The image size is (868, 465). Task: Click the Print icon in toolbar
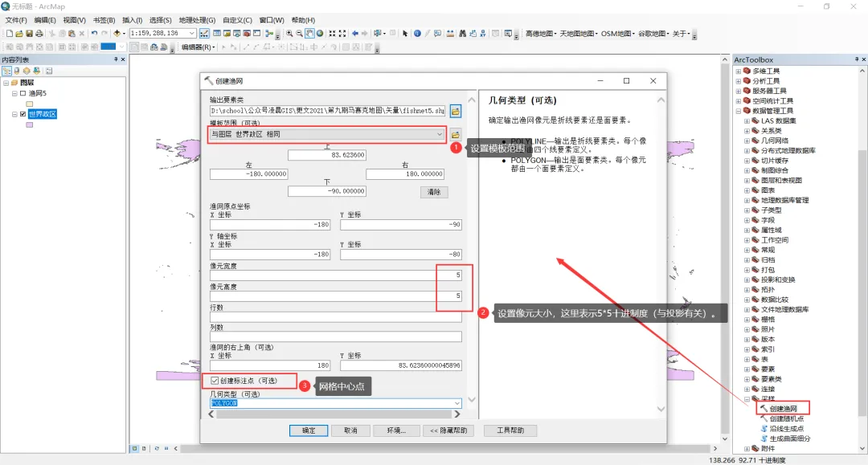[39, 34]
